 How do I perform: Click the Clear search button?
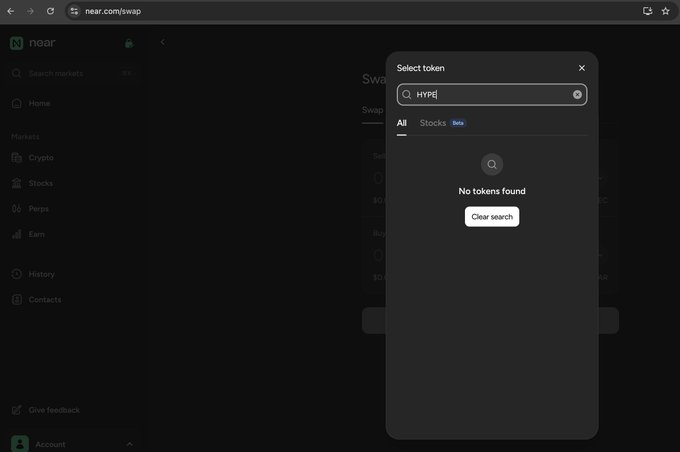click(x=492, y=216)
